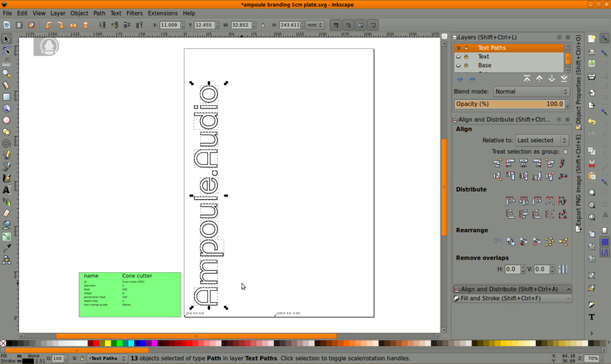Toggle visibility of Text Paths layer
611x364 pixels.
click(458, 48)
